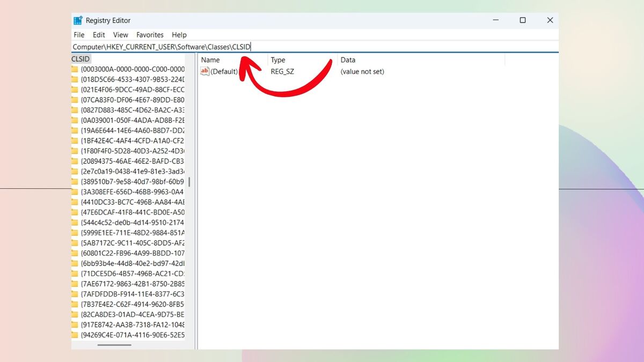The height and width of the screenshot is (362, 644).
Task: Select key text {917E8742-AA3B-7318-FA12
Action: tap(133, 324)
